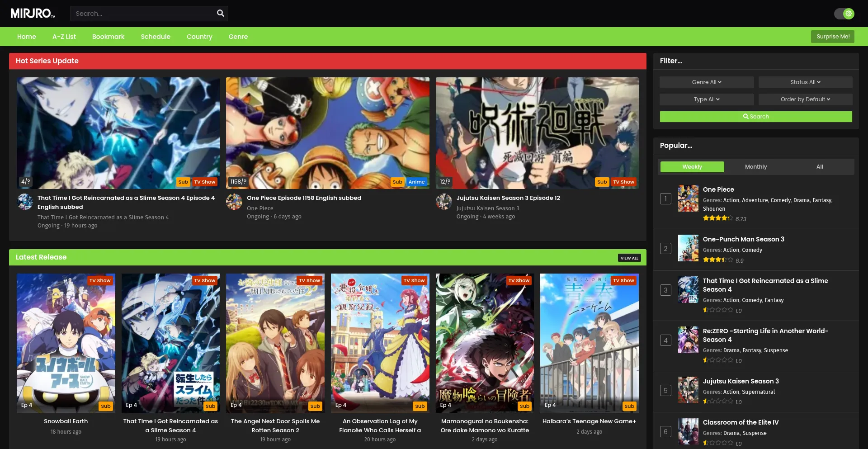Screen dimensions: 868x449
Task: Click Jujutsu Kaisen Season 3 popular thumbnail
Action: [x=688, y=390]
